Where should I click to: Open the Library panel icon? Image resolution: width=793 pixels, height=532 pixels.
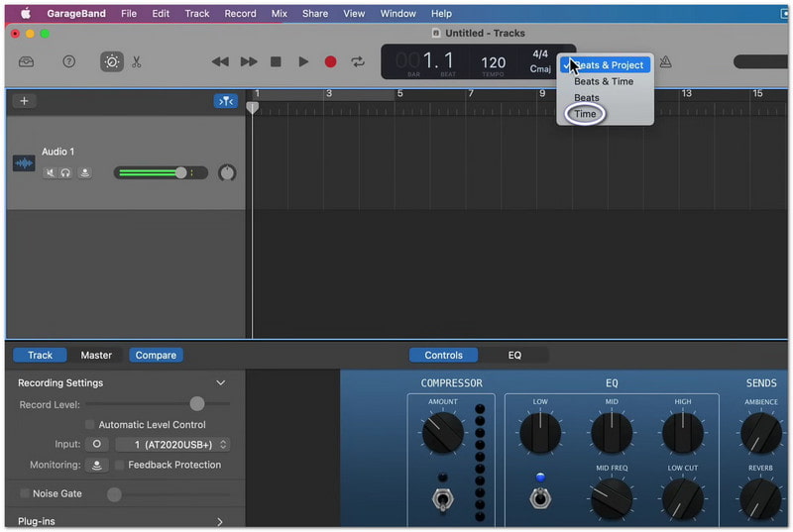27,62
